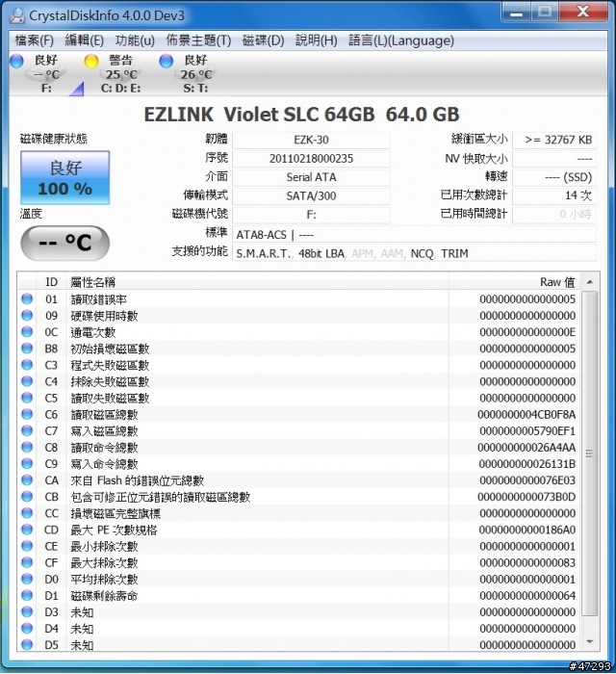This screenshot has height=674, width=616.
Task: Click the scrollbar up arrow in attribute list
Action: point(590,282)
